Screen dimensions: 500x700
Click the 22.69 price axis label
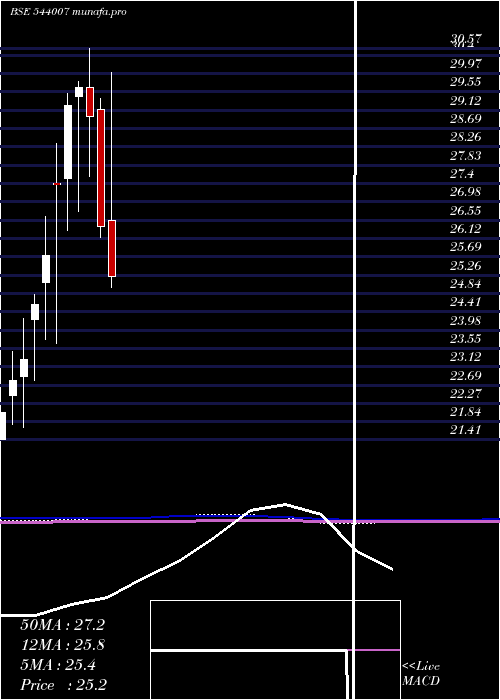466,376
